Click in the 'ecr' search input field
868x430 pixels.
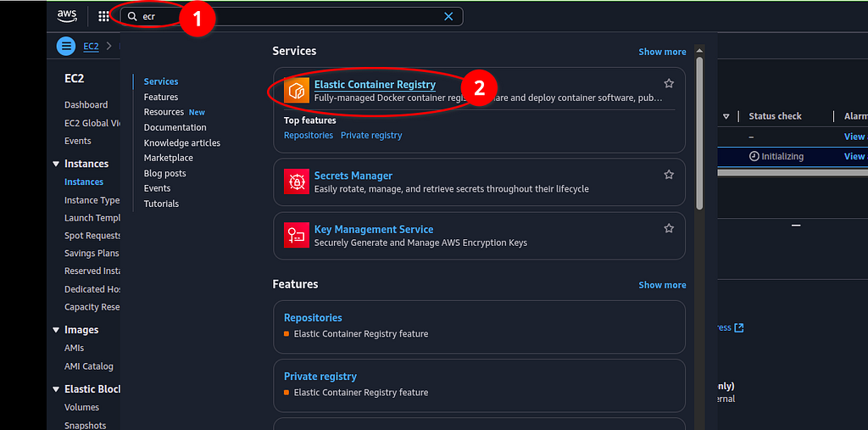pyautogui.click(x=292, y=17)
